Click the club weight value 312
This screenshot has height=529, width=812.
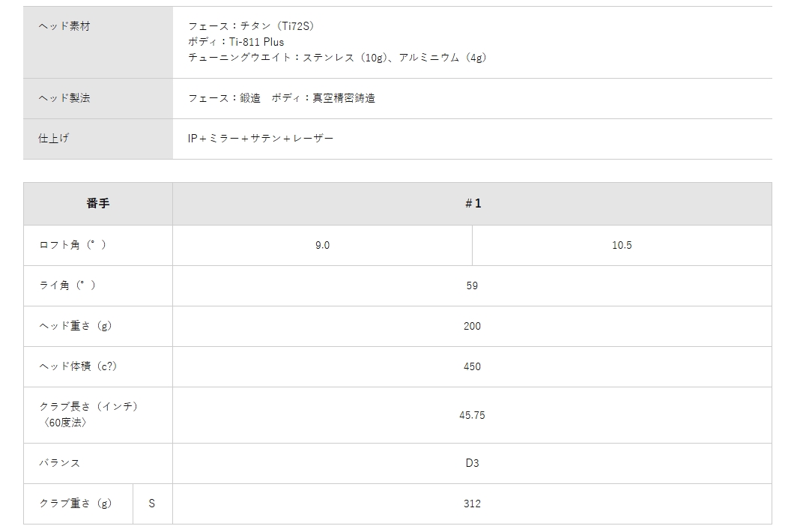point(472,504)
